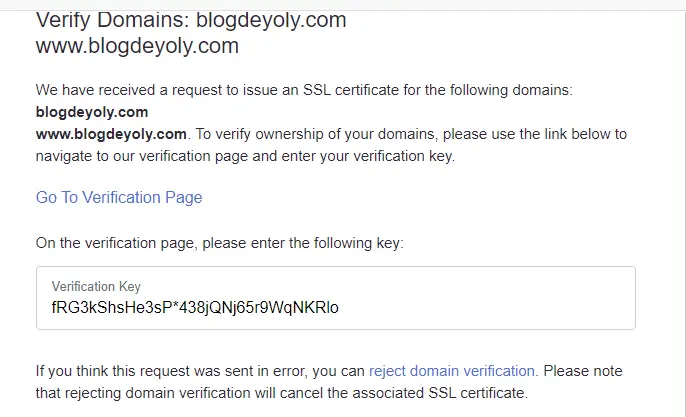Click the 'please use the link below to' text
The height and width of the screenshot is (417, 686).
(x=535, y=134)
